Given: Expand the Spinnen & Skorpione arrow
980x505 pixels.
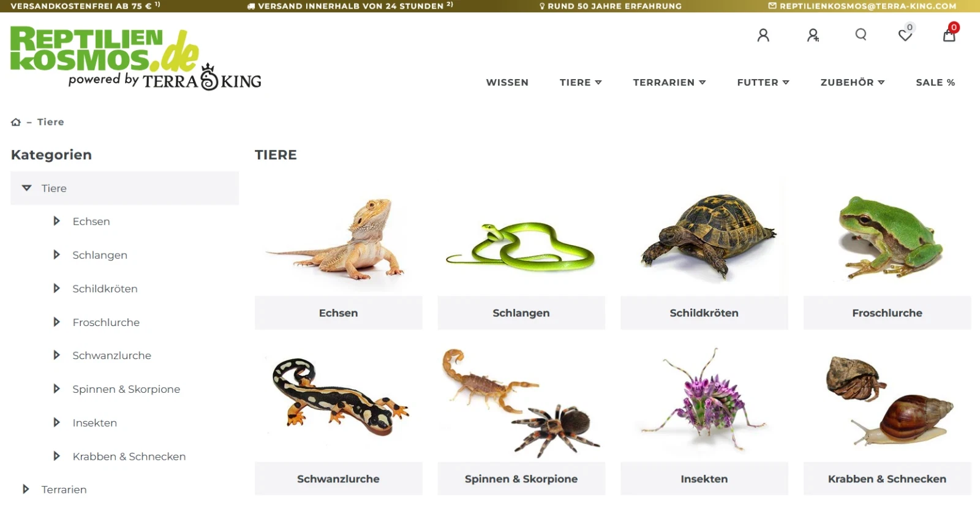Looking at the screenshot, I should click(56, 389).
